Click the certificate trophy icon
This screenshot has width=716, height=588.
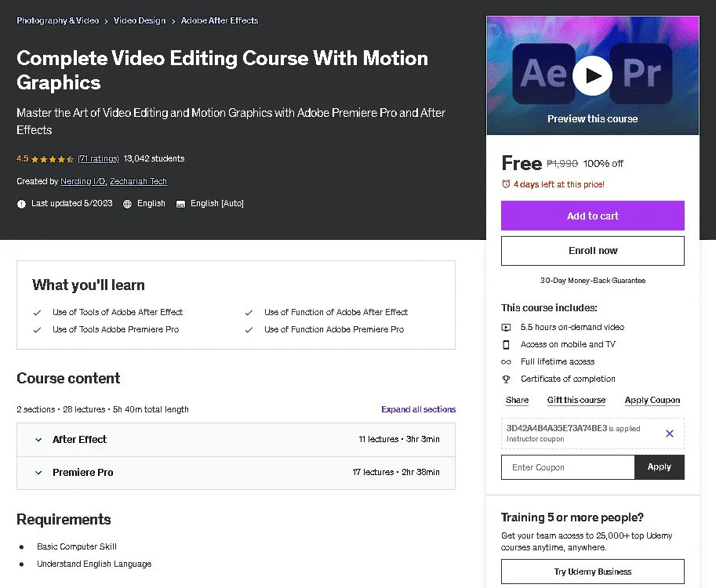pyautogui.click(x=506, y=379)
